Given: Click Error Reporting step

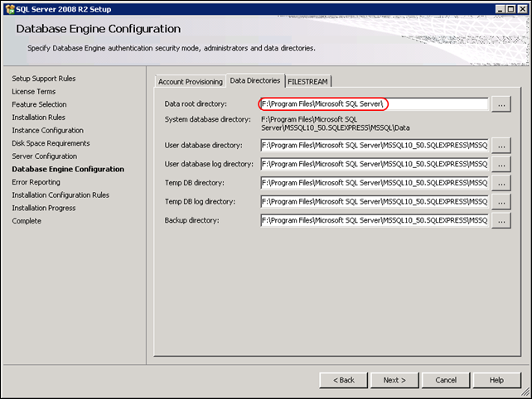Looking at the screenshot, I should (x=36, y=182).
